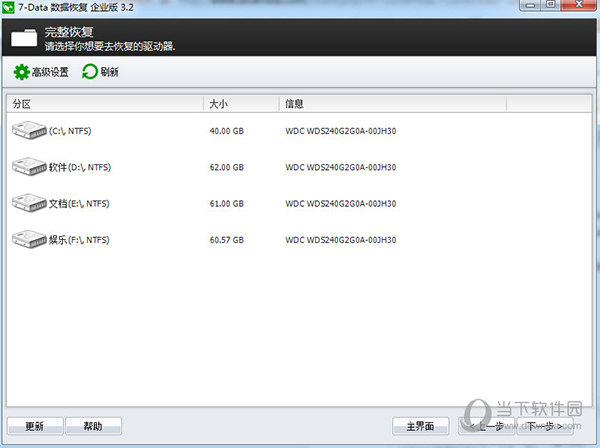600x448 pixels.
Task: Sort by 大小 column header
Action: pyautogui.click(x=241, y=104)
